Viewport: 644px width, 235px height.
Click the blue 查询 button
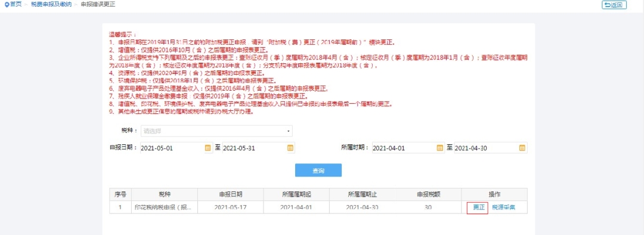318,170
